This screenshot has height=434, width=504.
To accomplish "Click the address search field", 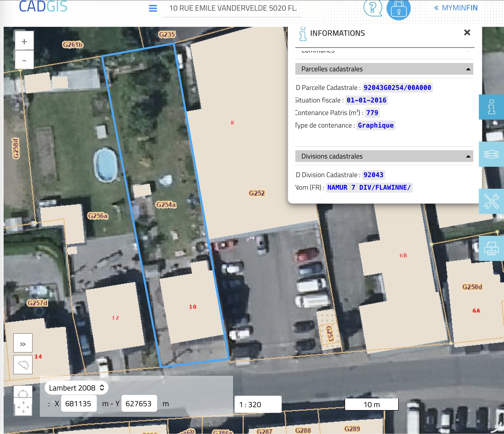I will click(233, 9).
